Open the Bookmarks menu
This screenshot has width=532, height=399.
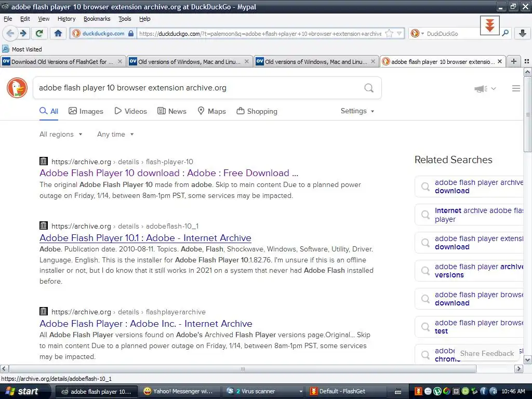click(x=97, y=19)
